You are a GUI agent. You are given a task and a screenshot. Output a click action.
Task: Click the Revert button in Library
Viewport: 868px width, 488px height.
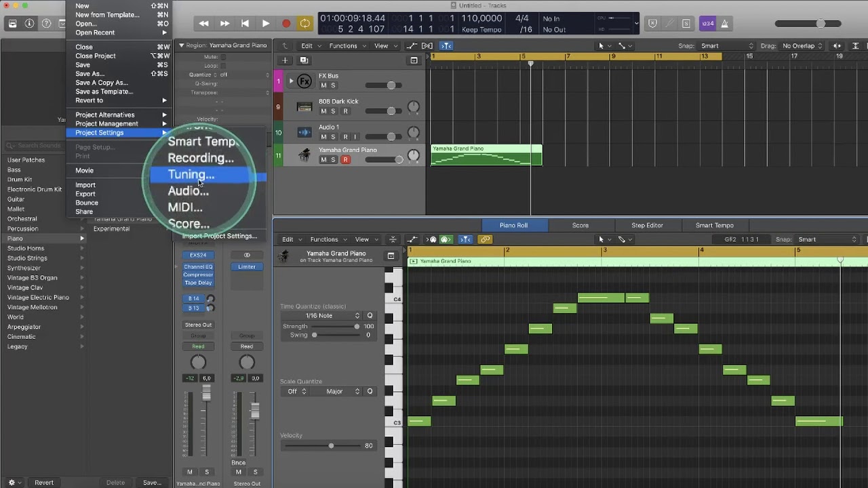click(44, 483)
